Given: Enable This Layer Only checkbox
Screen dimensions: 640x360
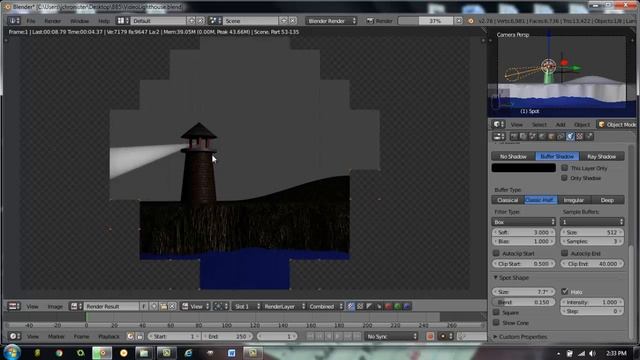Looking at the screenshot, I should pos(564,168).
